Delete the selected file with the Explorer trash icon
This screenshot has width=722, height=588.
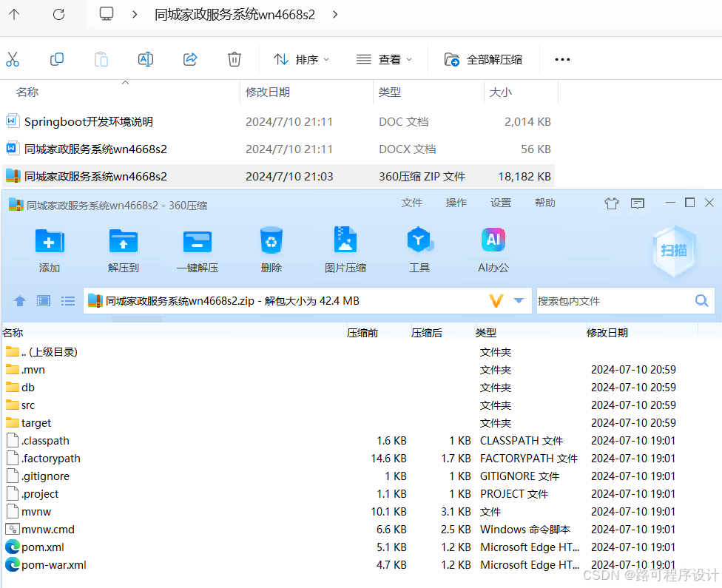235,59
